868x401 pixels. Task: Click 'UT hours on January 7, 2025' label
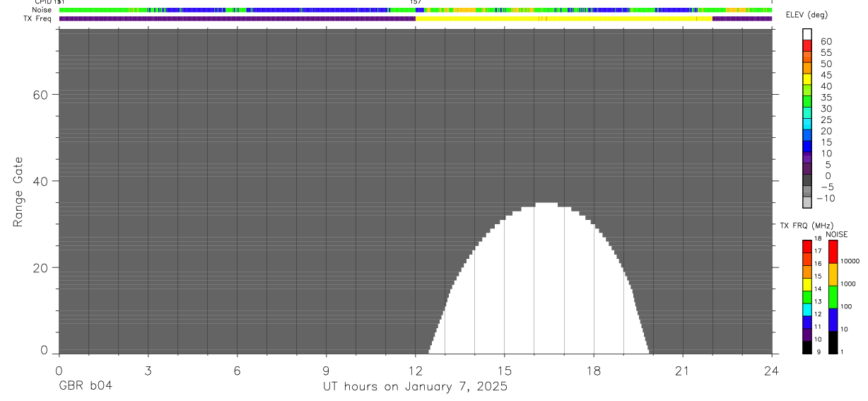coord(415,387)
